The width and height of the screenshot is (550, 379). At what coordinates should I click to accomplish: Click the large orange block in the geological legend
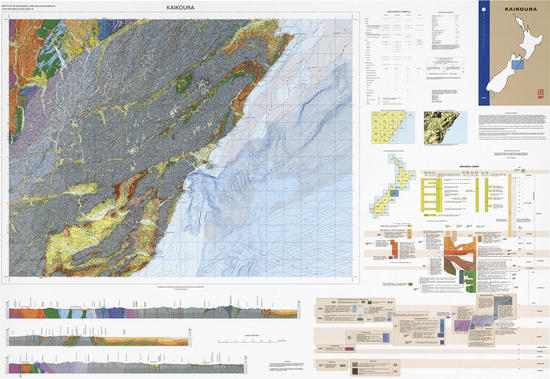coord(460,249)
